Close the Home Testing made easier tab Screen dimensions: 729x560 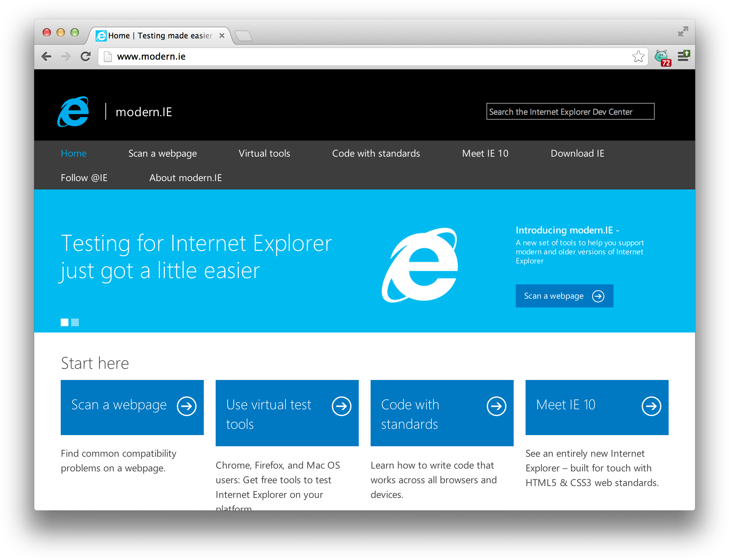(x=222, y=36)
